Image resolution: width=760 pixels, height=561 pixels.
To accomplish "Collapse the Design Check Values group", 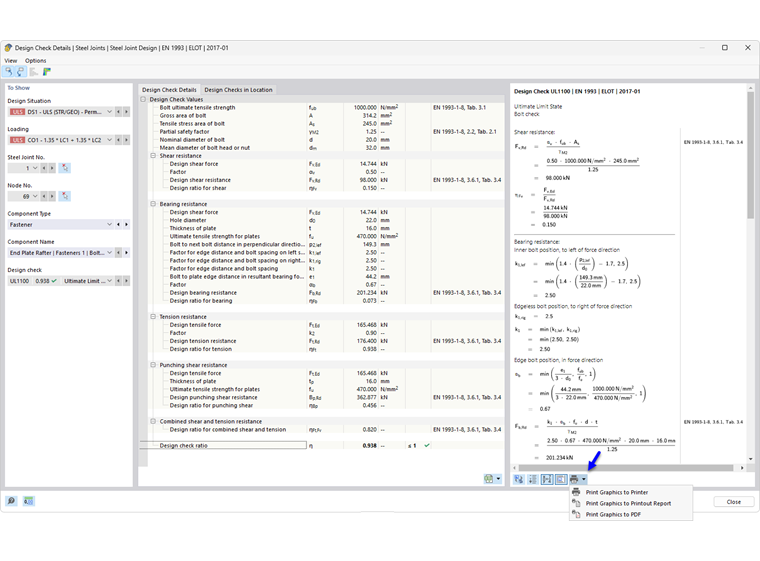I will [143, 99].
